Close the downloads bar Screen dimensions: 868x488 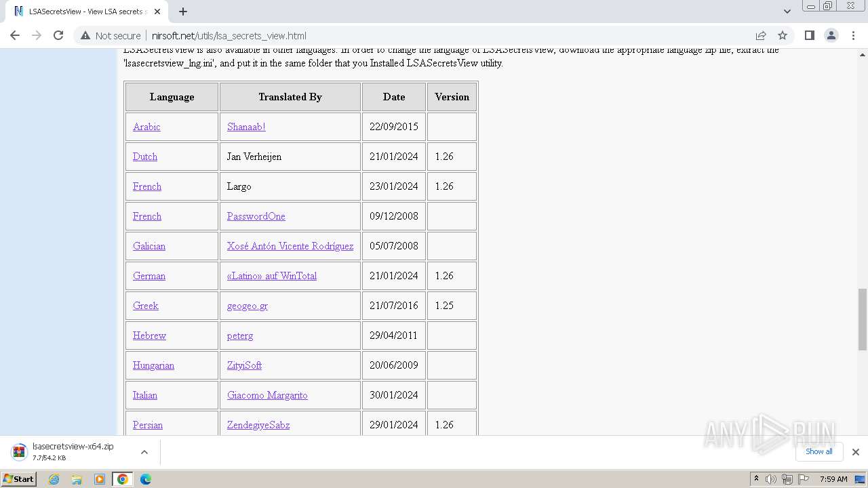coord(855,452)
